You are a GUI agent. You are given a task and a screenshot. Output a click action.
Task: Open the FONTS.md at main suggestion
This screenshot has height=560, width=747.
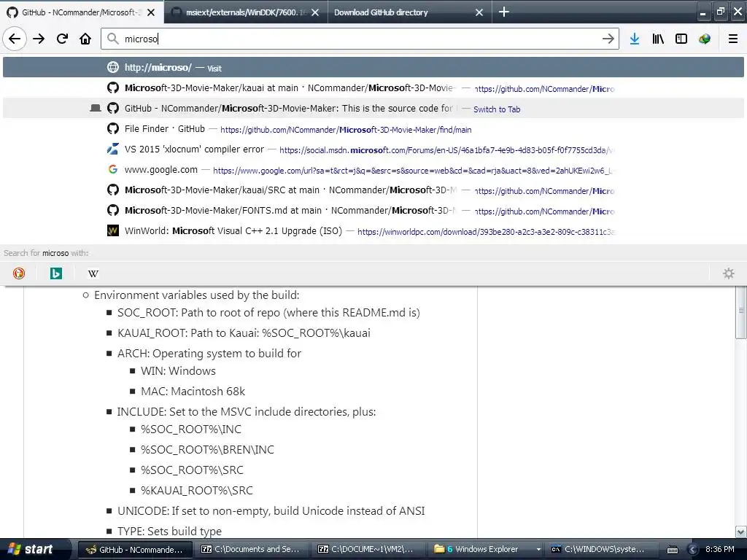[x=373, y=211]
